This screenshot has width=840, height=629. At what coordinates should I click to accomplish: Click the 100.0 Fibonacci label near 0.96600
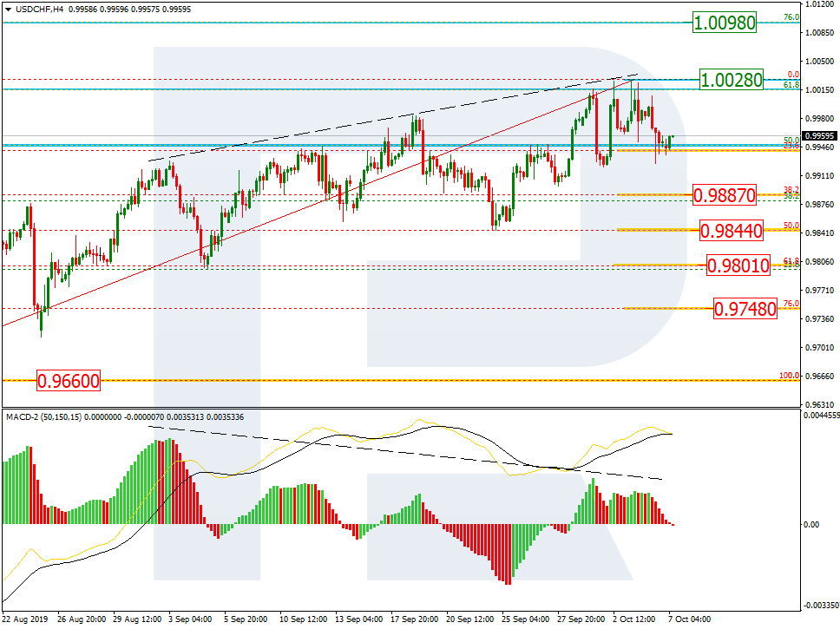789,376
